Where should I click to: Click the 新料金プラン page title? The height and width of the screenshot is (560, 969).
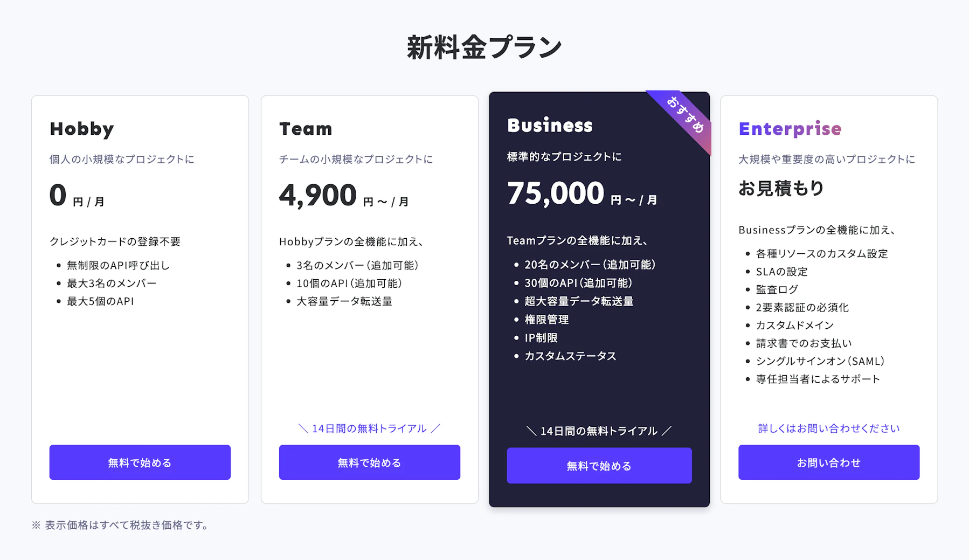(484, 47)
